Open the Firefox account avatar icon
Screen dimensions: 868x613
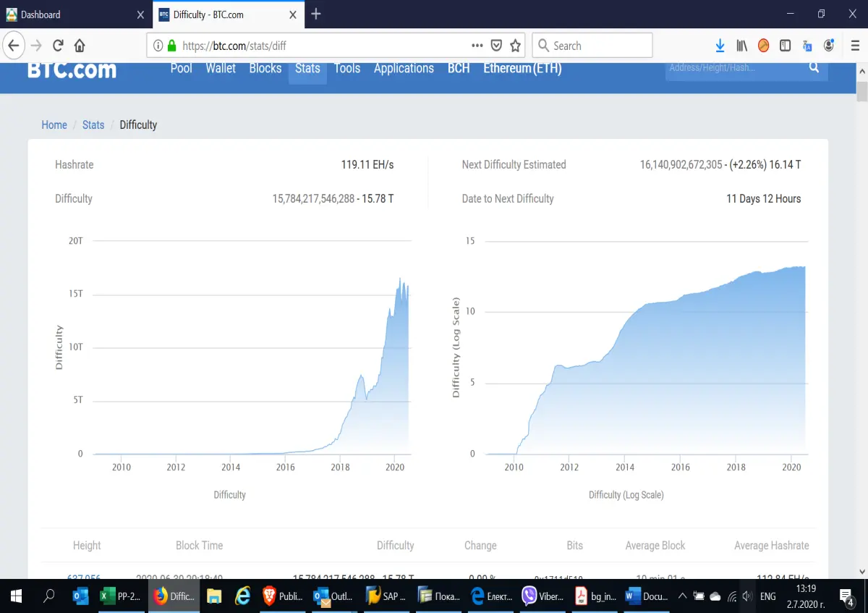pos(829,46)
